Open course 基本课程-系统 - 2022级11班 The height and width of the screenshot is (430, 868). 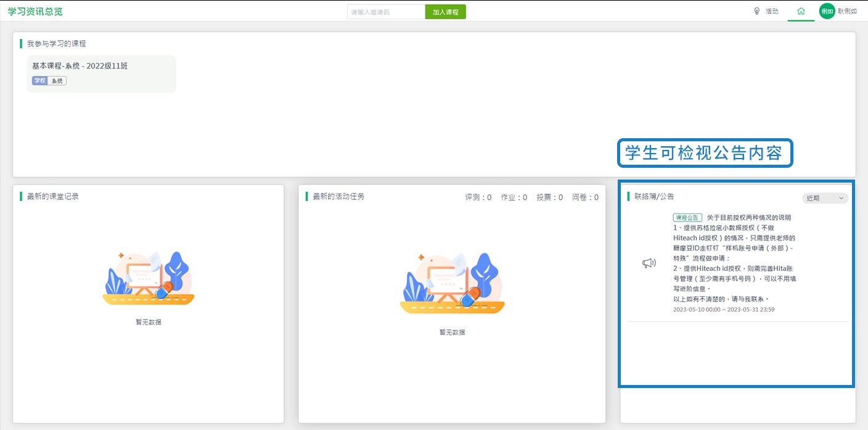(80, 66)
